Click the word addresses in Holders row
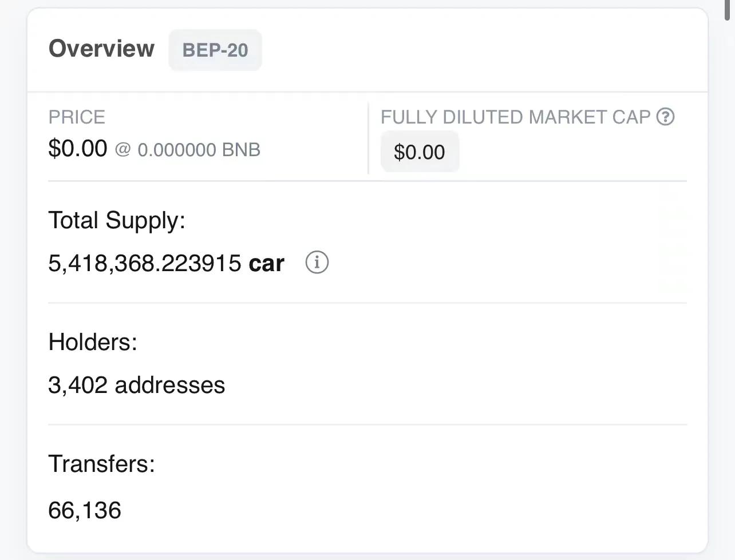735x560 pixels. click(x=170, y=385)
